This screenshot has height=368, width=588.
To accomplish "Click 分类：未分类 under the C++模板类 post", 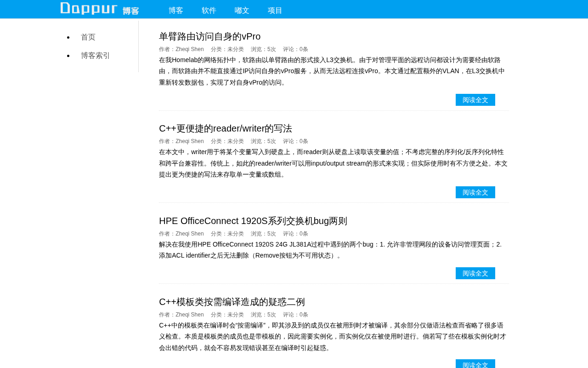I will pyautogui.click(x=227, y=315).
